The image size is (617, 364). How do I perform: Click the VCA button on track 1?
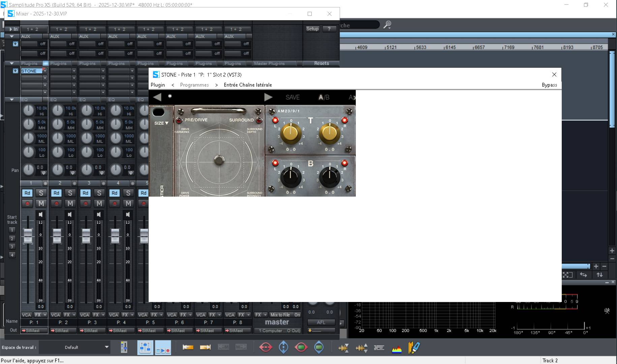26,315
